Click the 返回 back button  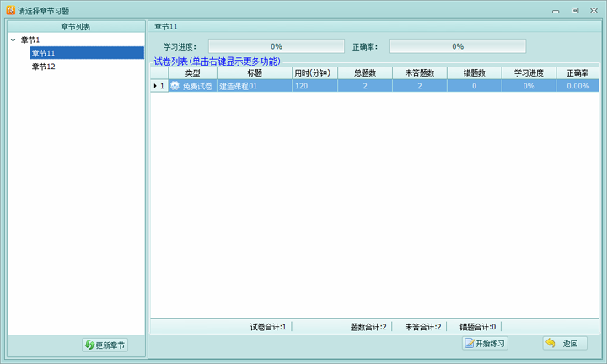pos(565,343)
